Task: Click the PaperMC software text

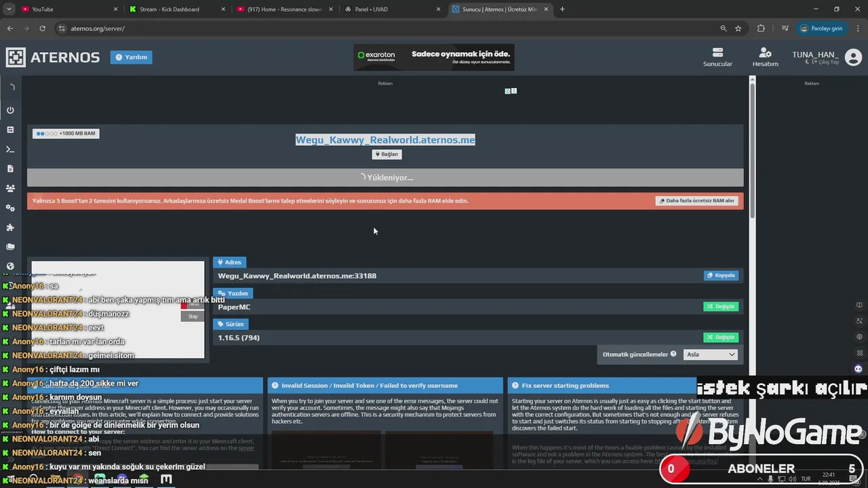Action: tap(234, 307)
